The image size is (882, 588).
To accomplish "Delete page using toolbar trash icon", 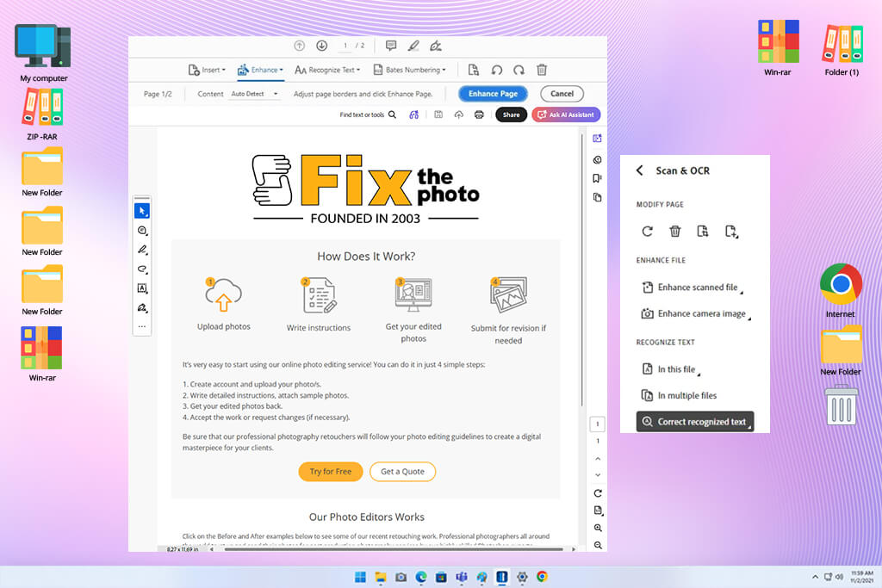I will [542, 70].
